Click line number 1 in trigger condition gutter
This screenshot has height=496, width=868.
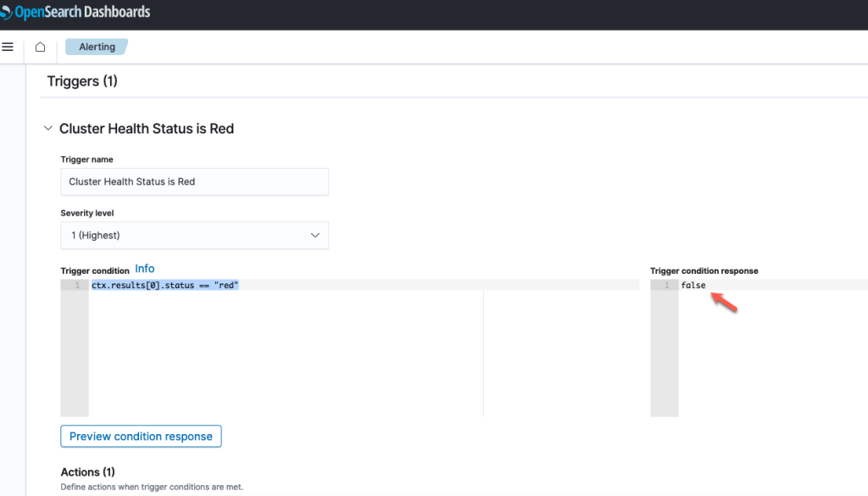[x=77, y=285]
